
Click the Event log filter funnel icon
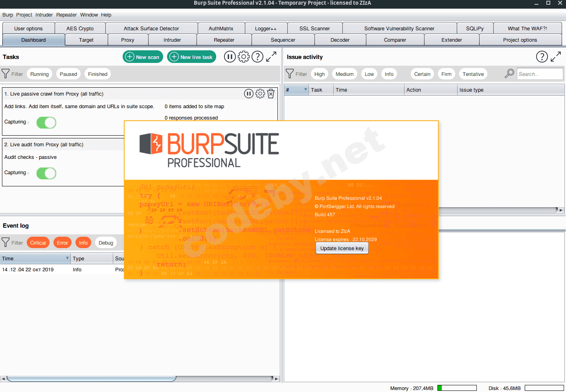[6, 242]
